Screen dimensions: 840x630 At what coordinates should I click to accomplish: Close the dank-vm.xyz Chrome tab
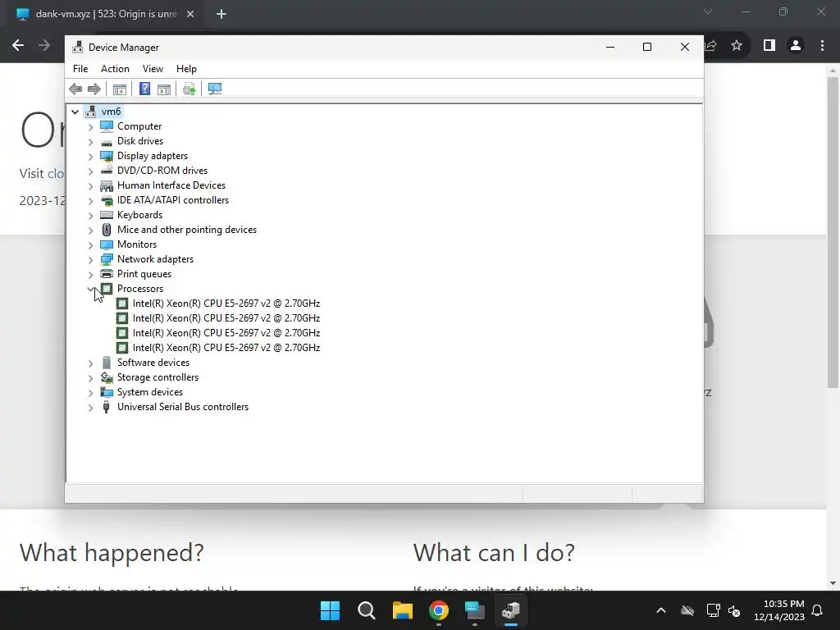[190, 14]
